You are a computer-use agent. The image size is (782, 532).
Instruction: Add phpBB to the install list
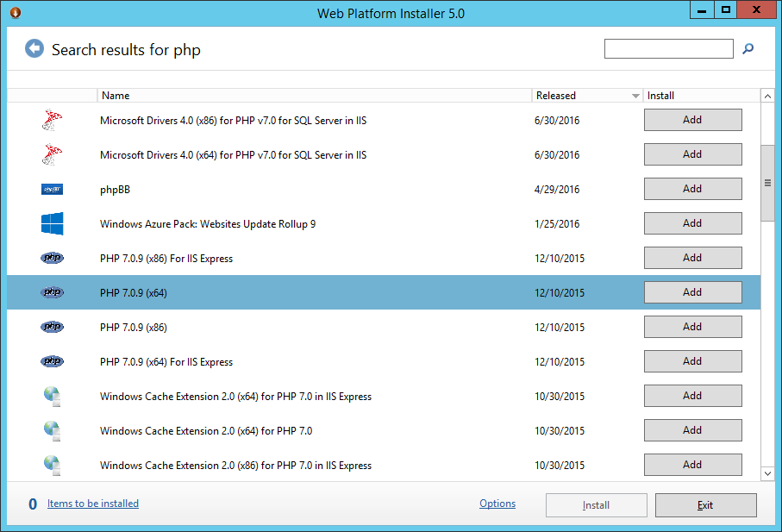pyautogui.click(x=692, y=189)
